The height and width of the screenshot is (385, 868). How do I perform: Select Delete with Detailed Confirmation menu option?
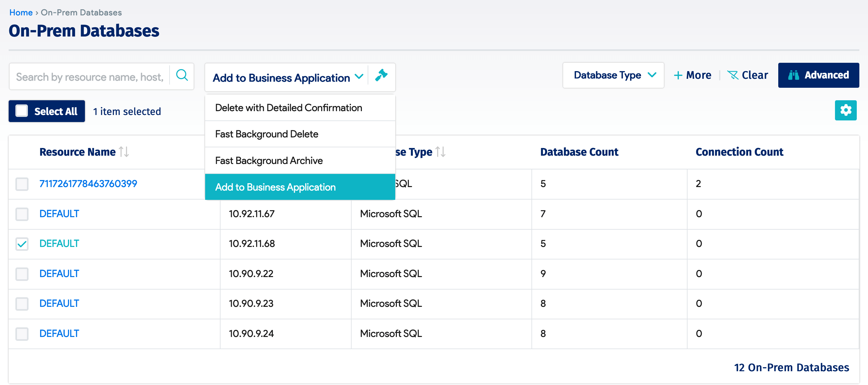pyautogui.click(x=288, y=107)
